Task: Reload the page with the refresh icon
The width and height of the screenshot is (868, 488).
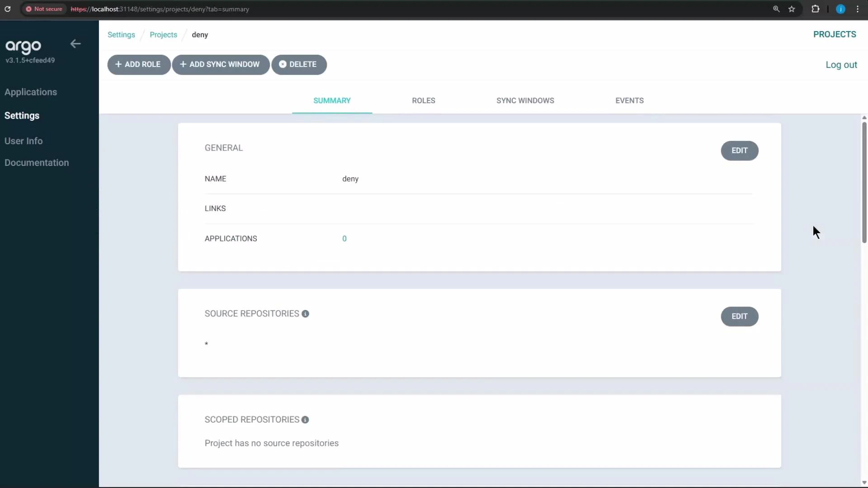Action: (7, 9)
